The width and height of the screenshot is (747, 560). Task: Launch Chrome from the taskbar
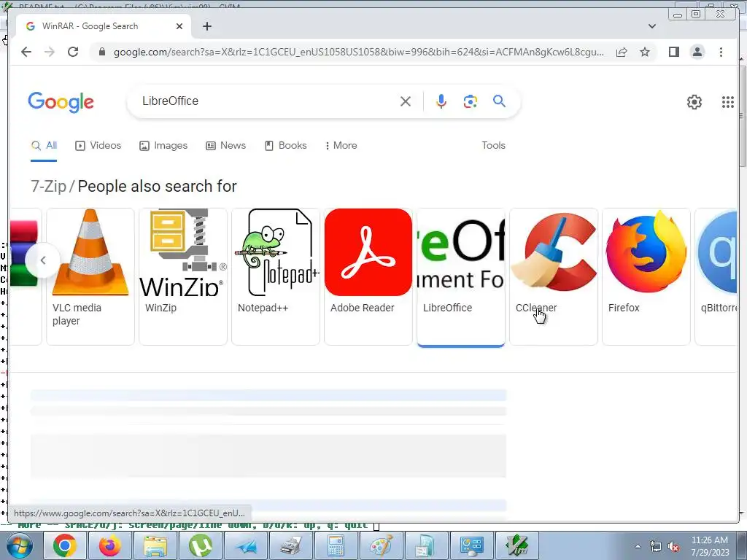(65, 545)
